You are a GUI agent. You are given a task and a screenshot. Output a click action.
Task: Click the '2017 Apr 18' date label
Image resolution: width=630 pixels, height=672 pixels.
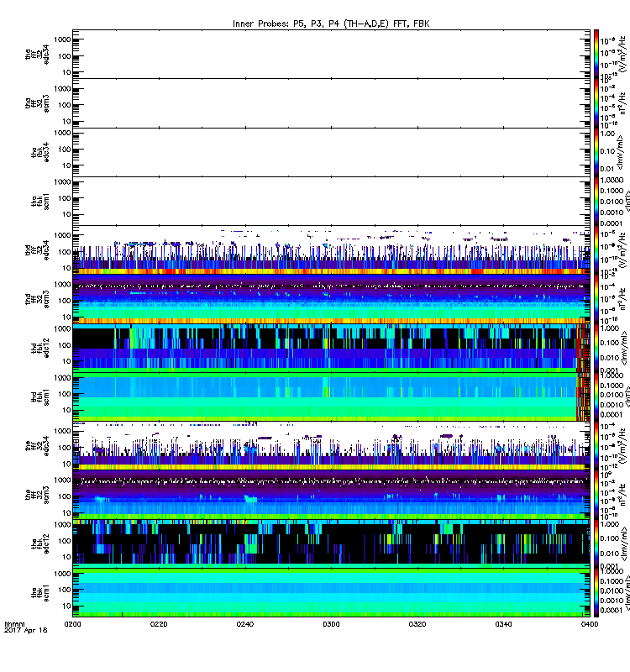click(26, 631)
